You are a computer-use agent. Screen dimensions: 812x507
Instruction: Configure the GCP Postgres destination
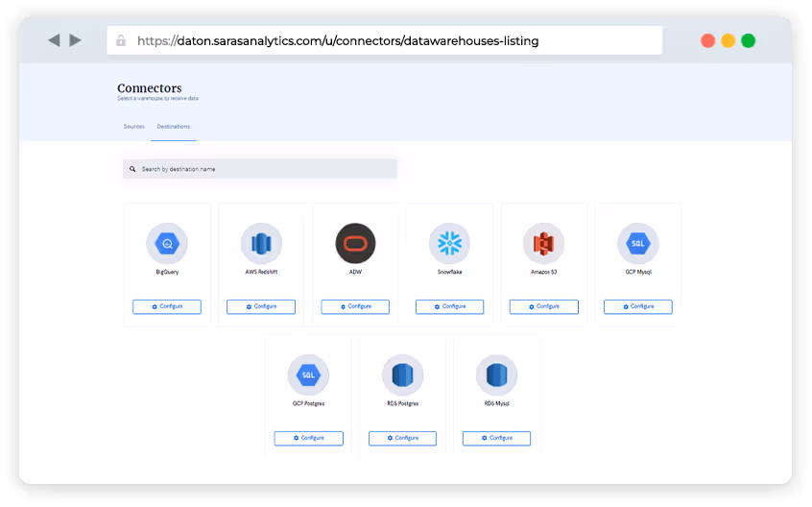tap(309, 438)
